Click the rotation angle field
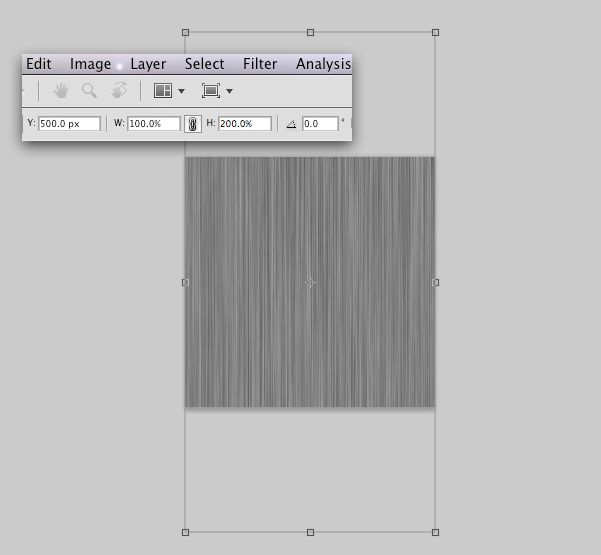601x555 pixels. [320, 123]
